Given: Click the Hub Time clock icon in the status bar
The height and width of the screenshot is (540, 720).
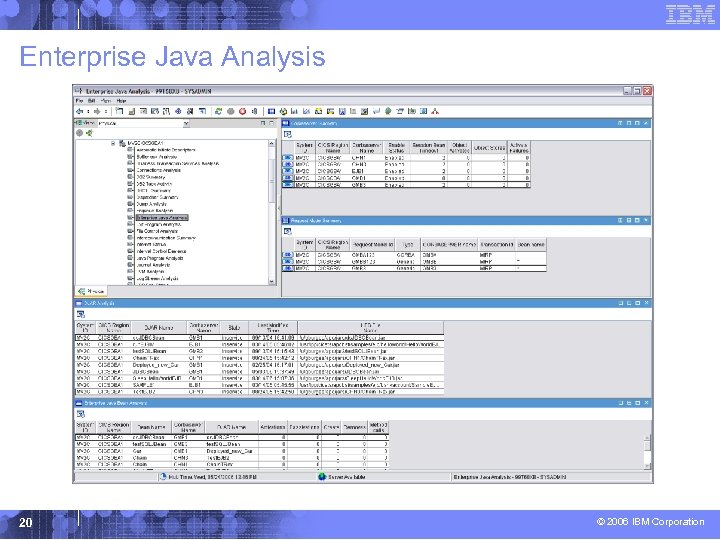Looking at the screenshot, I should pos(163,477).
